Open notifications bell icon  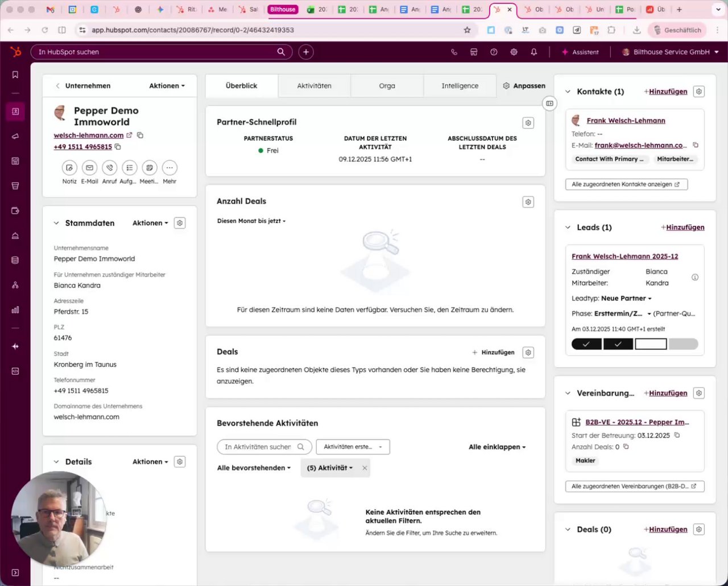533,52
